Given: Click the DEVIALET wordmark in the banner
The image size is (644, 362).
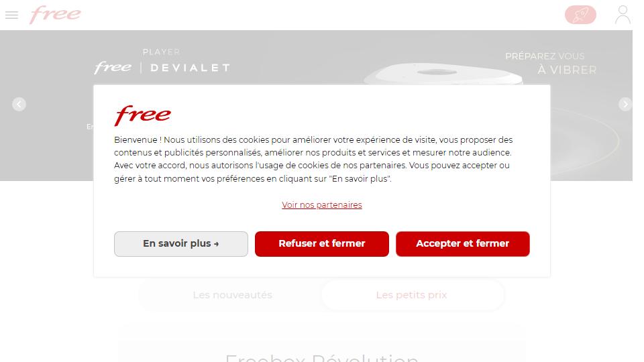Looking at the screenshot, I should point(190,68).
